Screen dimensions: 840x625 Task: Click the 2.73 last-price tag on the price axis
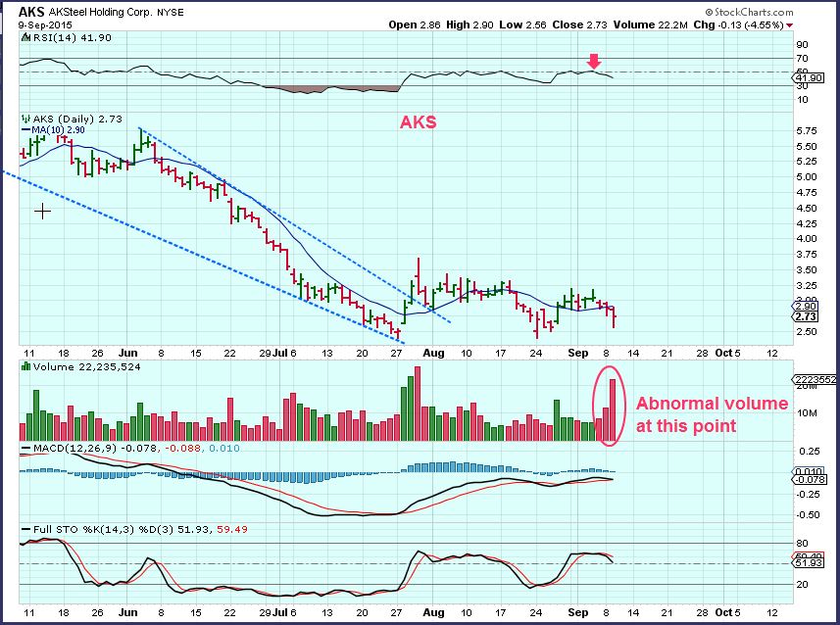pyautogui.click(x=806, y=316)
